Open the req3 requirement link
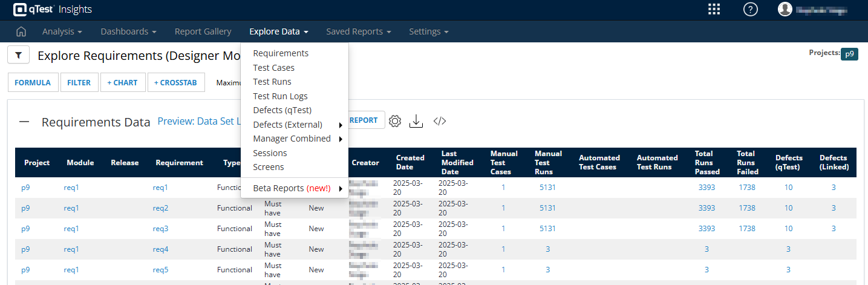868x285 pixels. (160, 229)
